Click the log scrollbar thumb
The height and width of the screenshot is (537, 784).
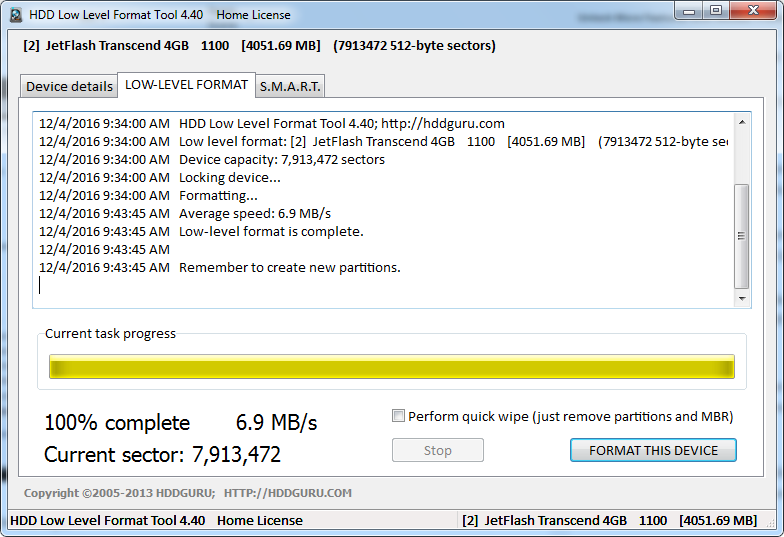742,236
